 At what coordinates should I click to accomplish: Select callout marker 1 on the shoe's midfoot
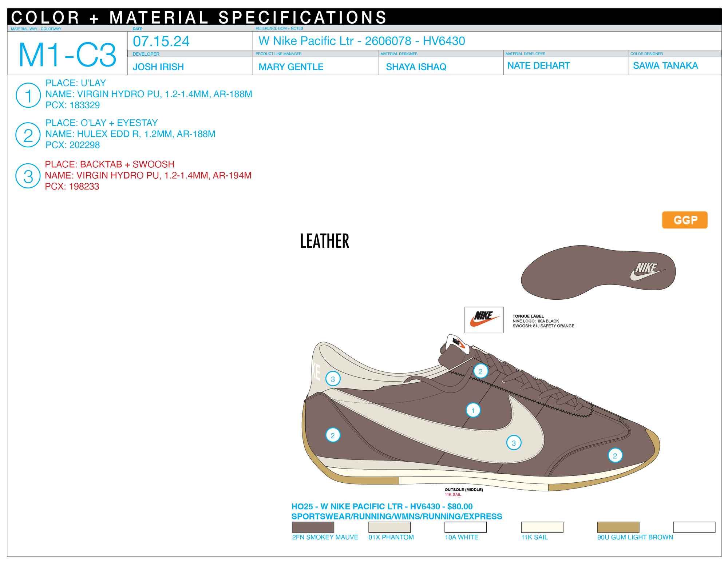[x=473, y=411]
